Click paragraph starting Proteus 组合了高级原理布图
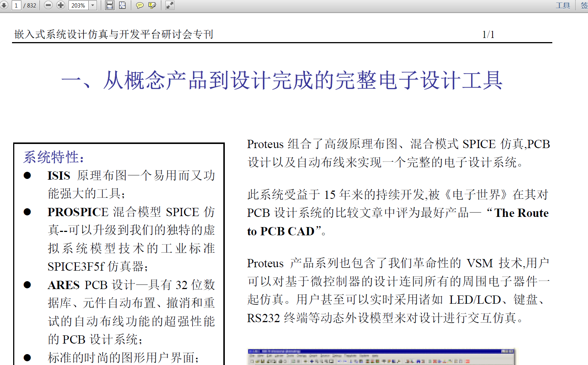Screen dimensions: 588x365 click(x=399, y=153)
